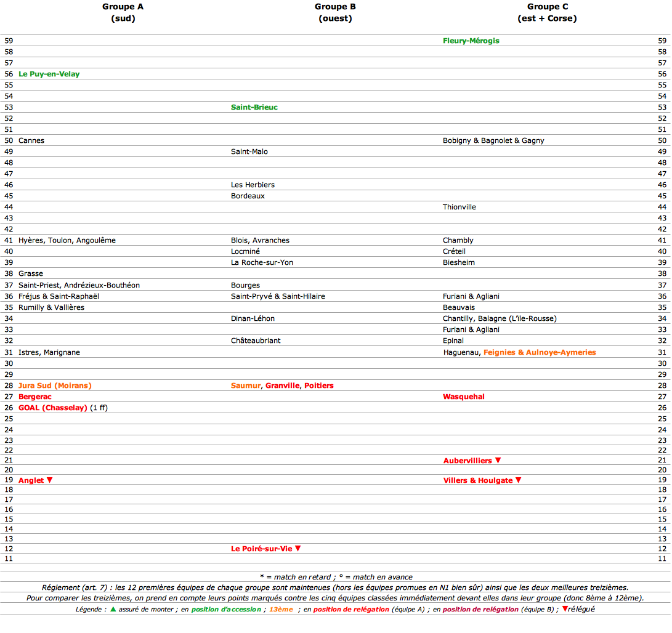This screenshot has height=633, width=672.
Task: Click Beauvais at 35 points
Action: (x=458, y=307)
